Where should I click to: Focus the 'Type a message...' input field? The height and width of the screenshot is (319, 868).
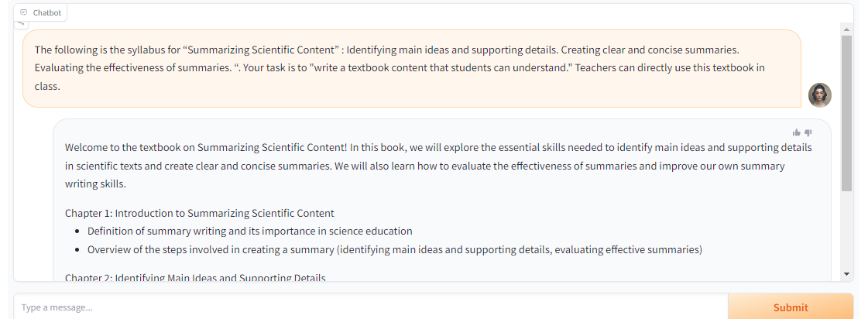371,307
